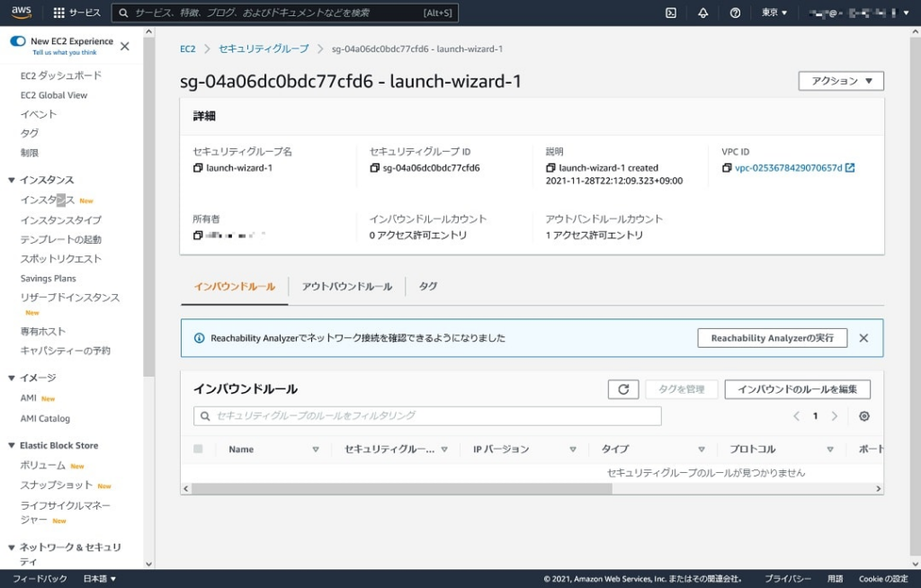The width and height of the screenshot is (921, 588).
Task: Open the アクション dropdown
Action: (841, 81)
